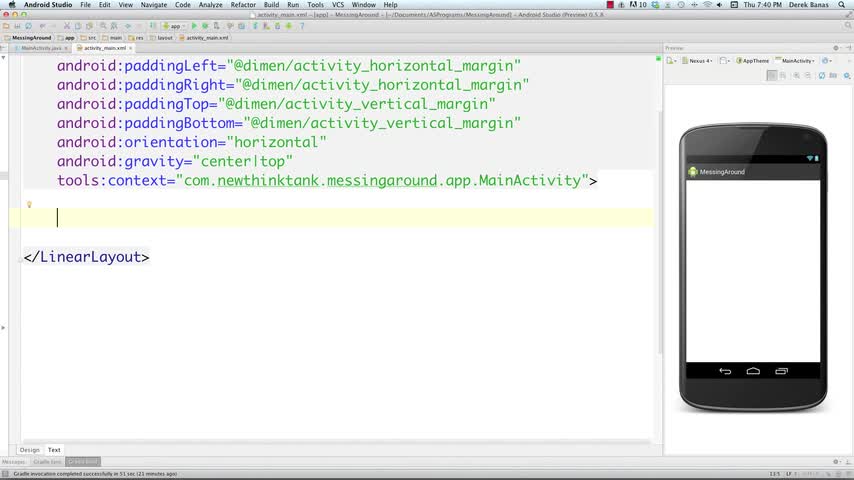The image size is (854, 480).
Task: Open the Refactor menu
Action: point(243,4)
